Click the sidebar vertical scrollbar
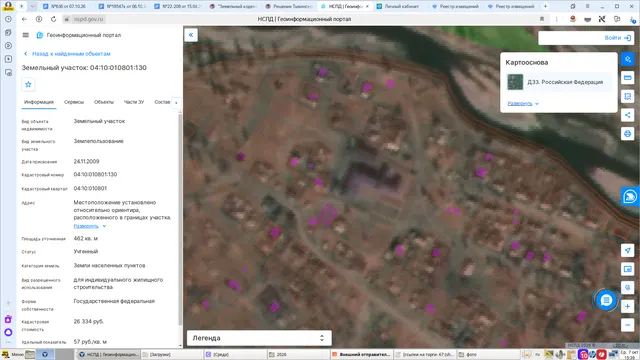 180,220
